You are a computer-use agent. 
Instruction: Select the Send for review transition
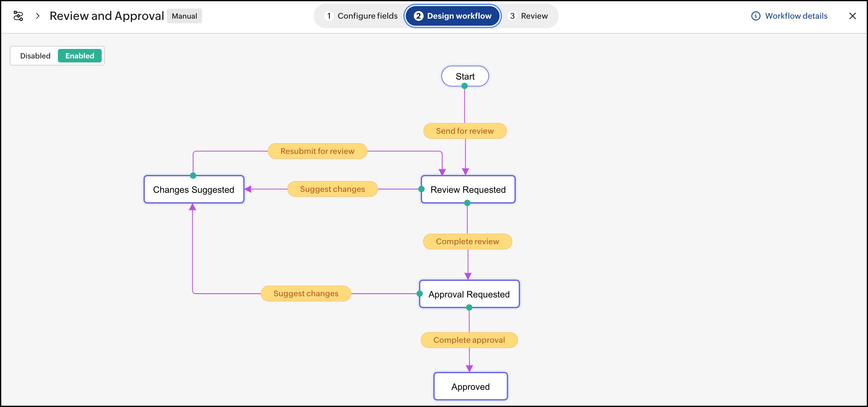[x=465, y=131]
